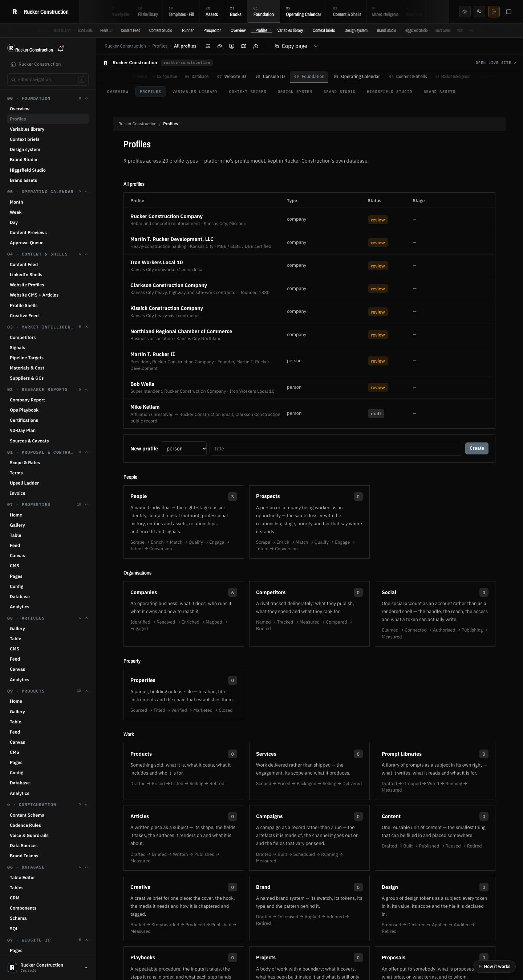
Task: Click the copy icon in Copy page
Action: coord(277,46)
